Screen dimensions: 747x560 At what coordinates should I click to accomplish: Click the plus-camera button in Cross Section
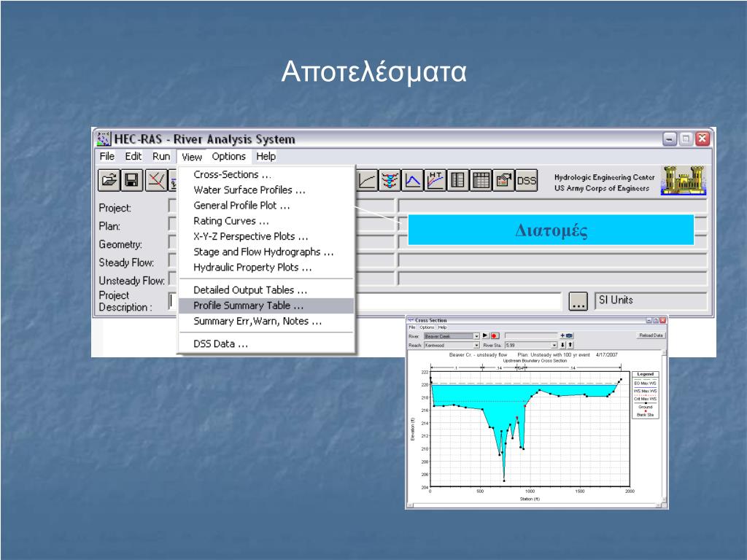tap(566, 335)
